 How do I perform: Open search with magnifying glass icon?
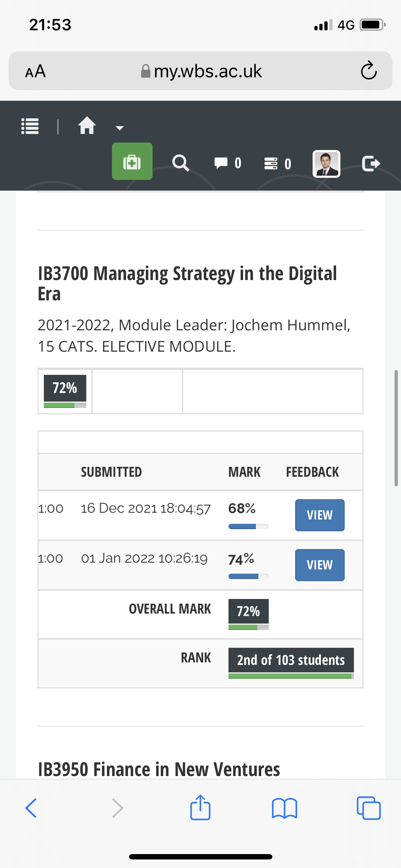(181, 163)
